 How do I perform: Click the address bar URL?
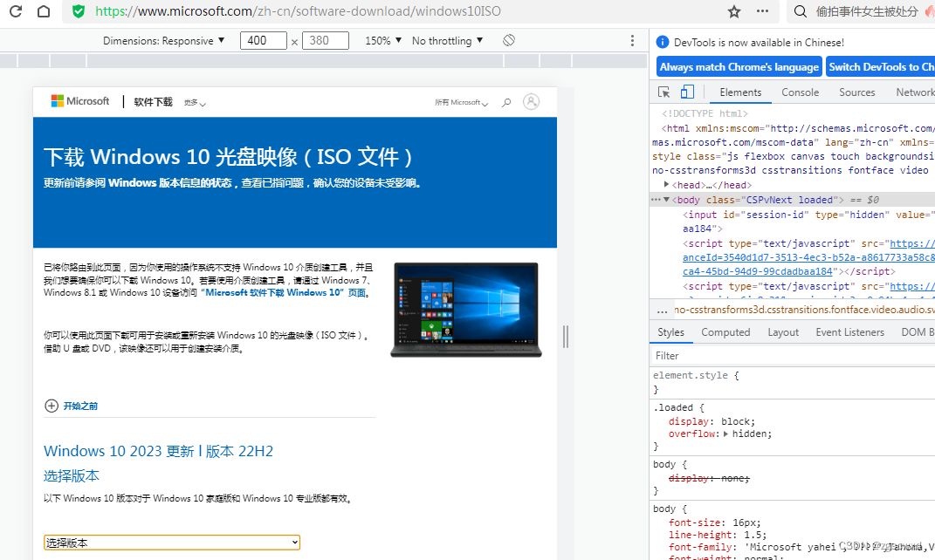pos(299,11)
